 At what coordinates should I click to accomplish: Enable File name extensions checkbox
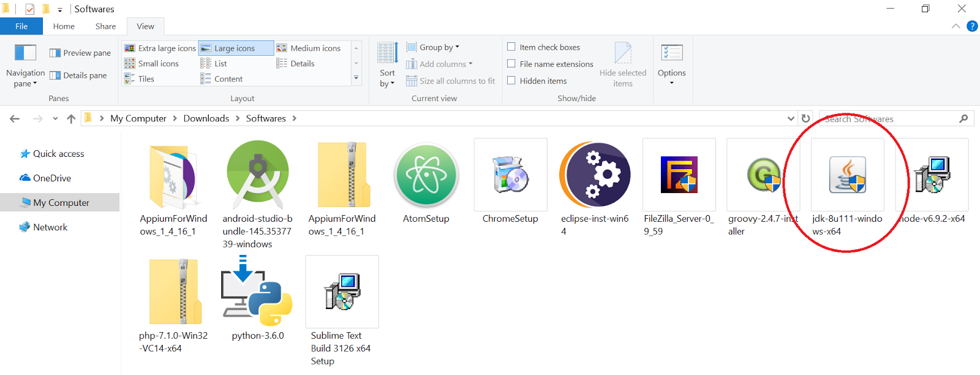pos(511,63)
